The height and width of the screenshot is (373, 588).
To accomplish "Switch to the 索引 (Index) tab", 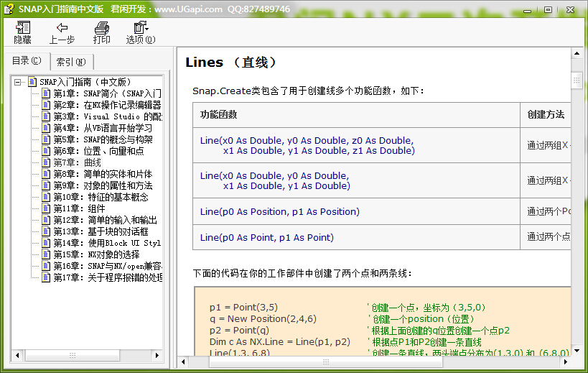I will [x=71, y=62].
